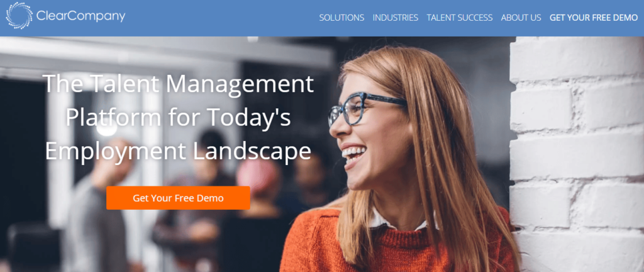The image size is (644, 272).
Task: Open the SOLUTIONS navigation menu
Action: tap(341, 18)
